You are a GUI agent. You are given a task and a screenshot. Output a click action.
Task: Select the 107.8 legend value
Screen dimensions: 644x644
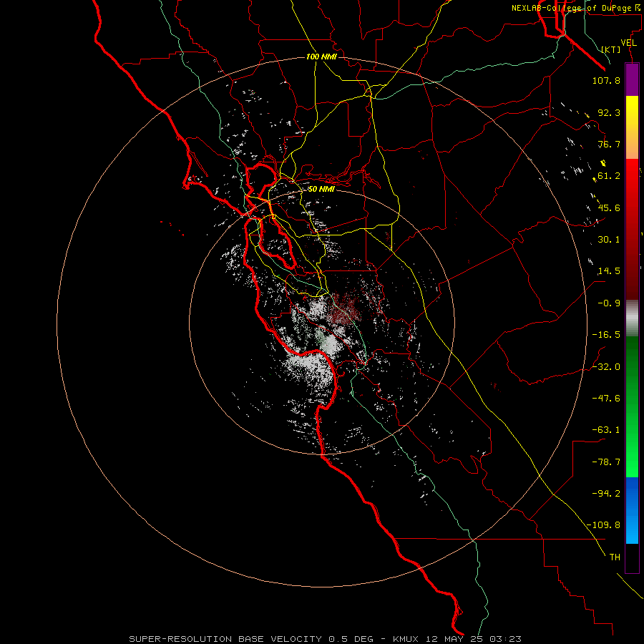(606, 80)
